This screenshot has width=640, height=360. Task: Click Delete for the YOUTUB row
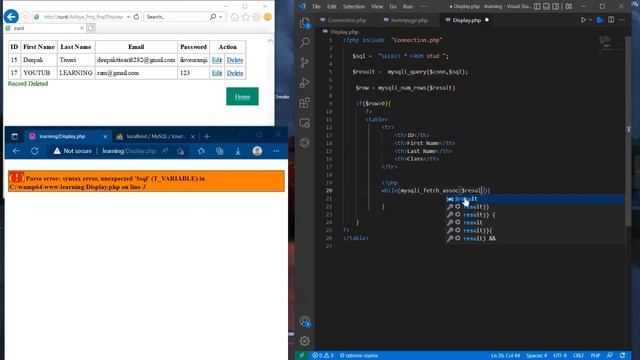(x=235, y=73)
